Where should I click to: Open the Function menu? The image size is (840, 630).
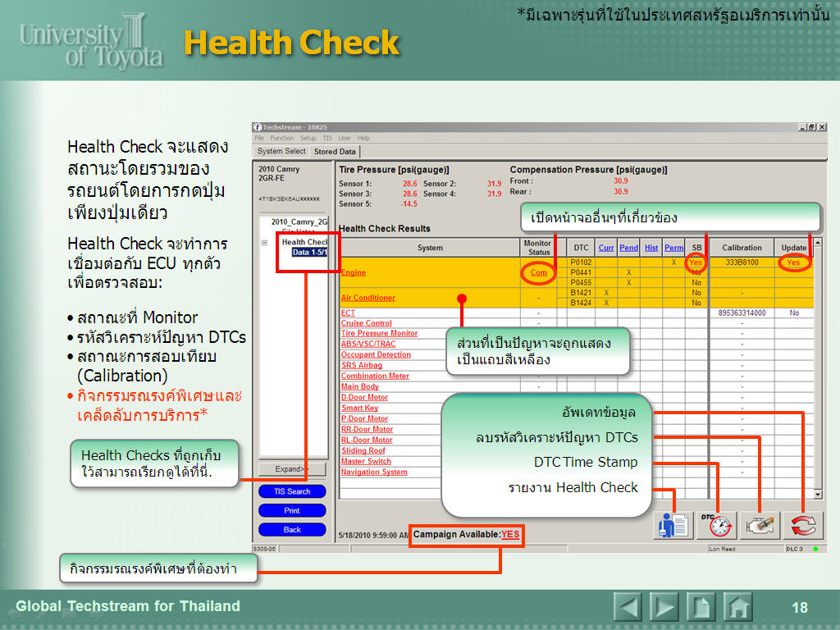point(282,138)
